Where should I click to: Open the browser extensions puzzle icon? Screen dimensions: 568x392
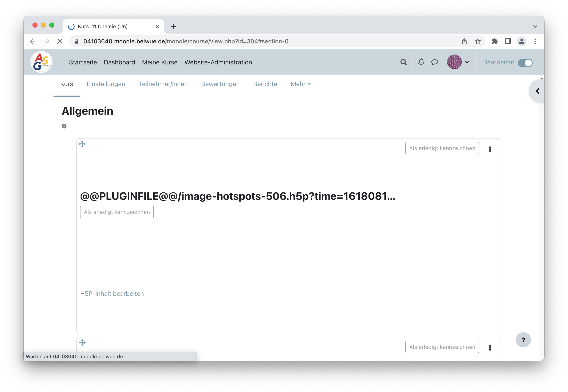pyautogui.click(x=495, y=41)
